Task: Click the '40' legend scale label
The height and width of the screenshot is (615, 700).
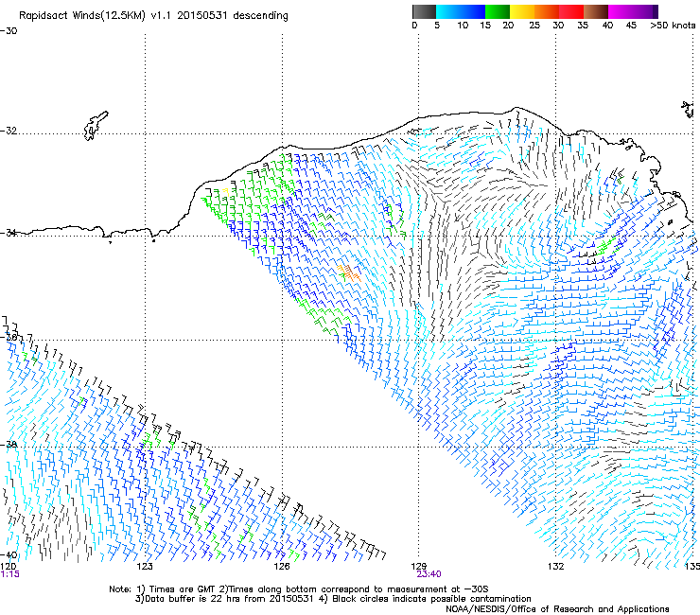Action: [x=607, y=26]
